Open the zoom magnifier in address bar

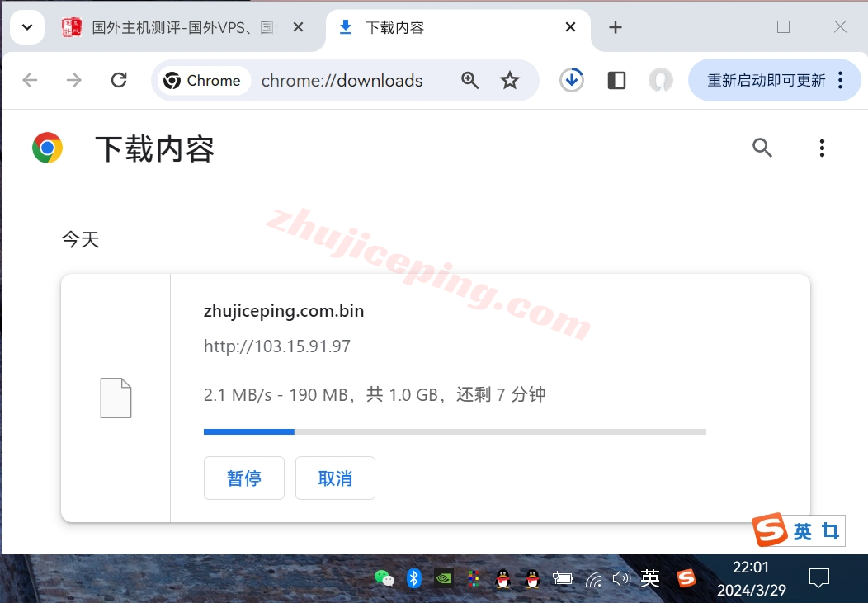point(470,81)
